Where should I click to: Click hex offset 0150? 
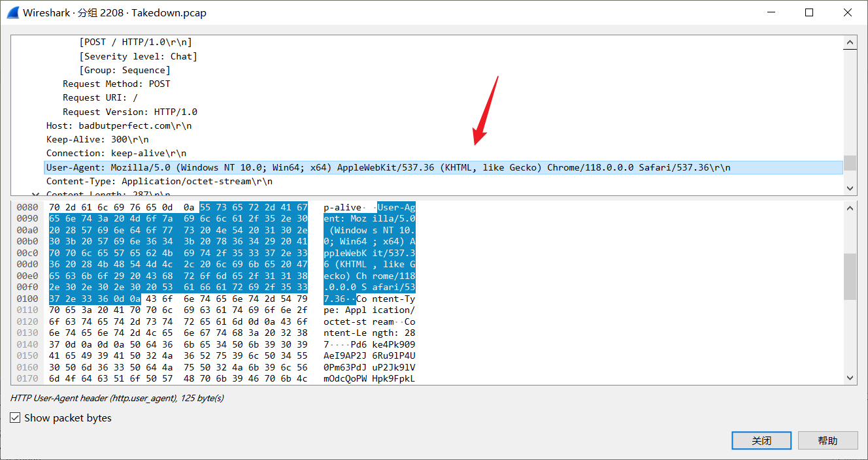(x=27, y=355)
